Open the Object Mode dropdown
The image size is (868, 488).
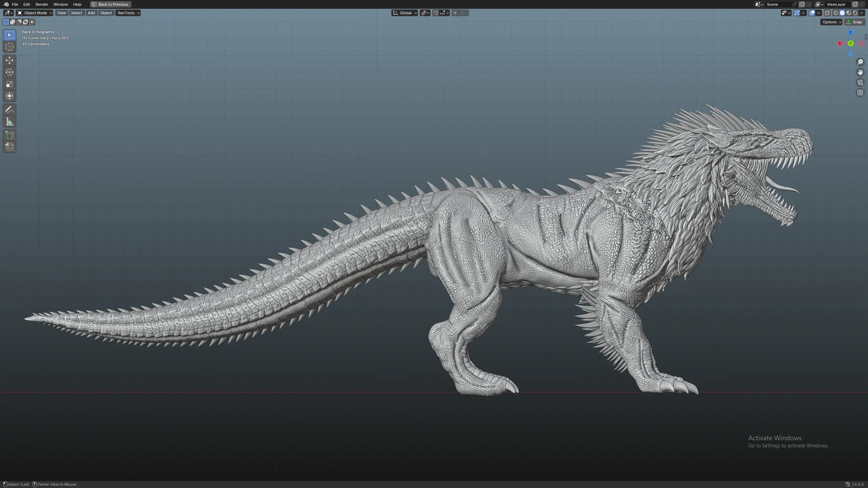(34, 13)
